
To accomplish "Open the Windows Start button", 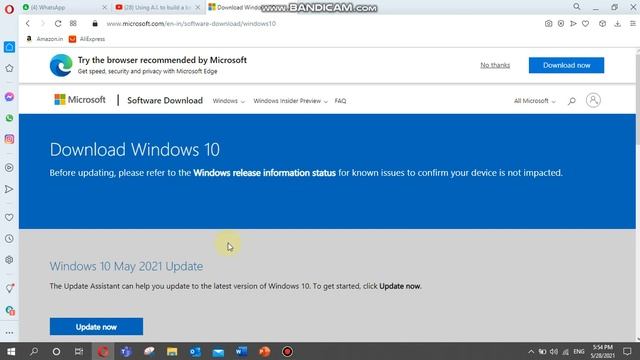I will [11, 351].
